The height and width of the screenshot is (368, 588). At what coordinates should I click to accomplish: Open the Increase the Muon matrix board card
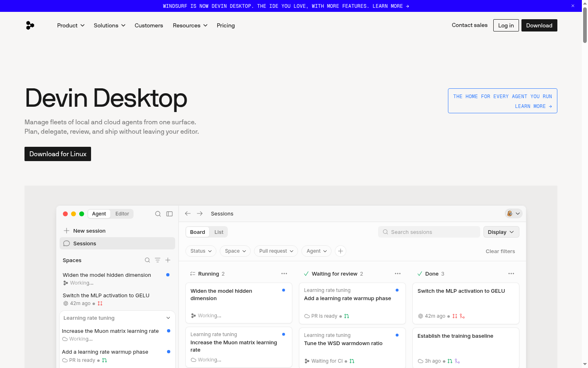[x=239, y=347]
